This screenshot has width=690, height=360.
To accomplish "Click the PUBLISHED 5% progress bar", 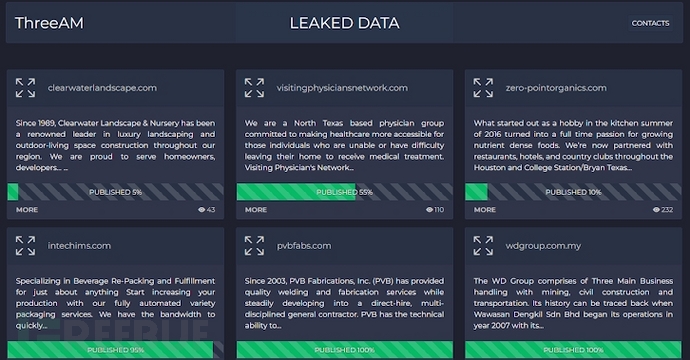I will tap(115, 192).
